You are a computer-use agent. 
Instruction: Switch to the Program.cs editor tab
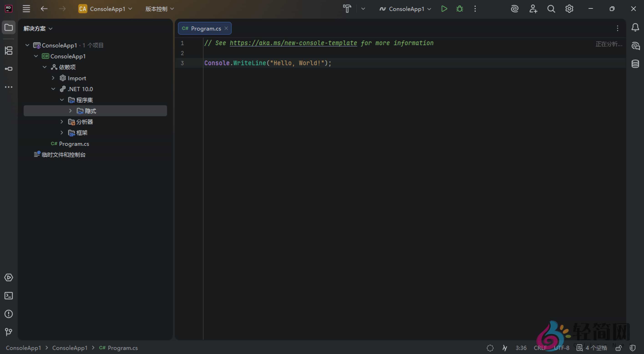click(x=205, y=28)
